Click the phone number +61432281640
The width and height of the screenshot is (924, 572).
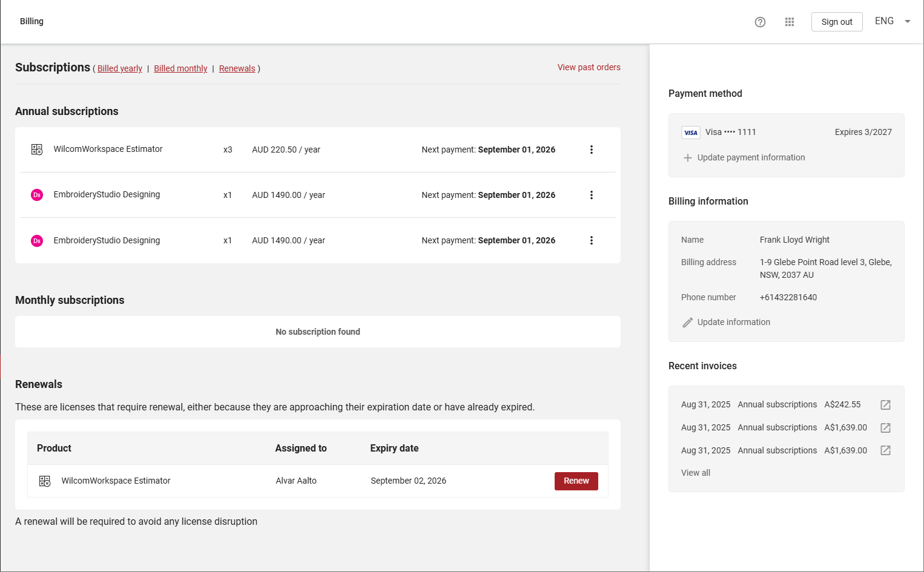(788, 297)
